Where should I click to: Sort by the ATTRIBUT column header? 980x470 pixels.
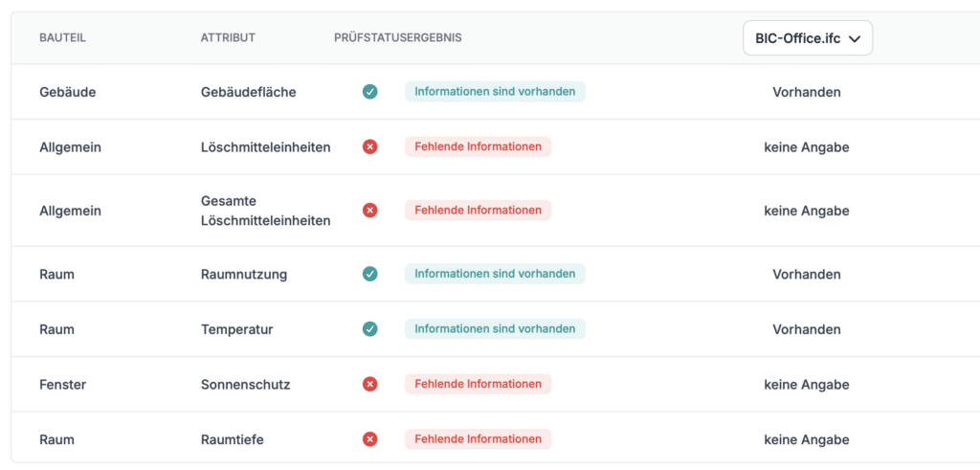[x=228, y=37]
